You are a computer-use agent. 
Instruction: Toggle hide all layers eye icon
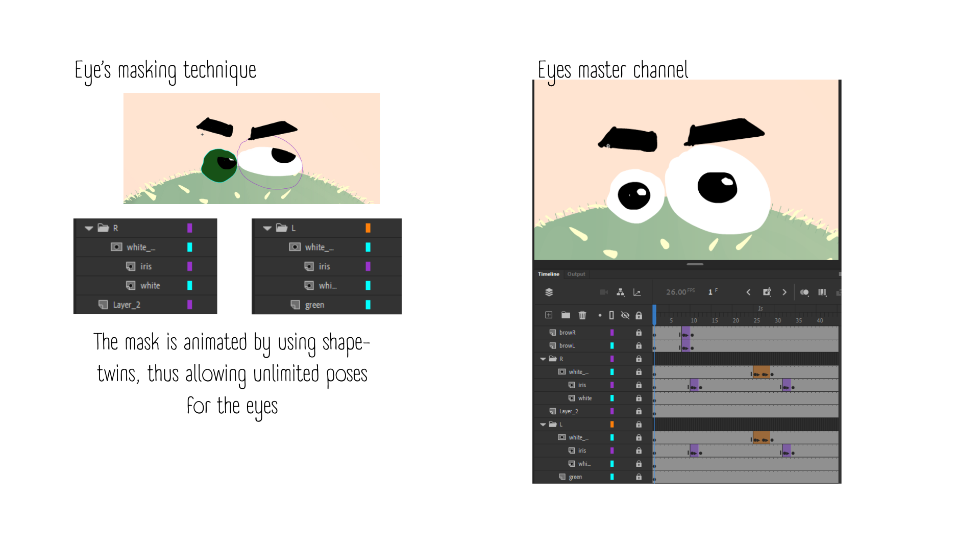(625, 315)
